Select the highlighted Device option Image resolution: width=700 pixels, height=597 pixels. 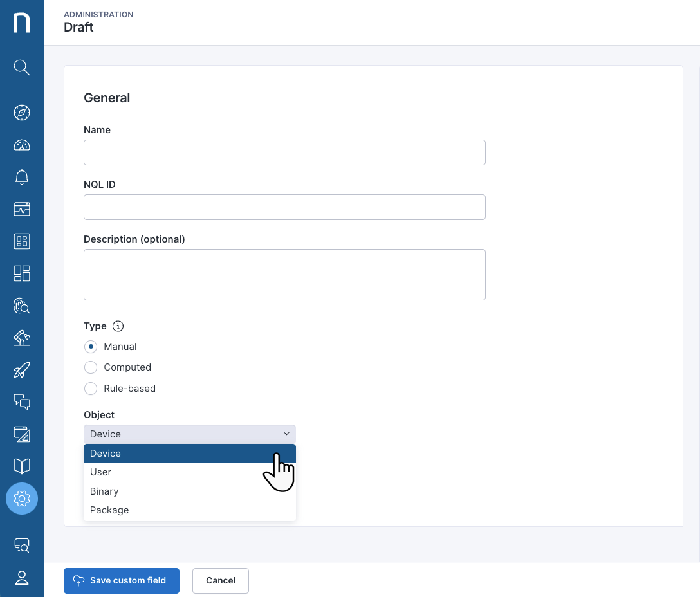(x=106, y=454)
